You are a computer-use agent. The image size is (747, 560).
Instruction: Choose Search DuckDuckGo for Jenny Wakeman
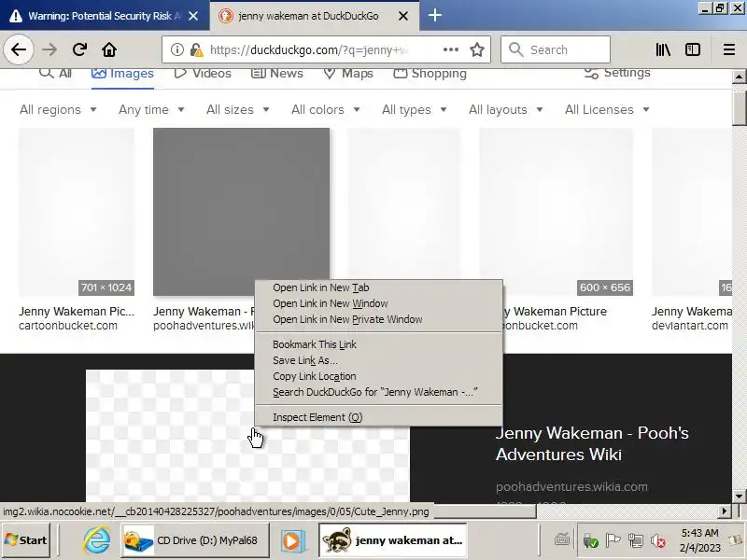pyautogui.click(x=379, y=392)
